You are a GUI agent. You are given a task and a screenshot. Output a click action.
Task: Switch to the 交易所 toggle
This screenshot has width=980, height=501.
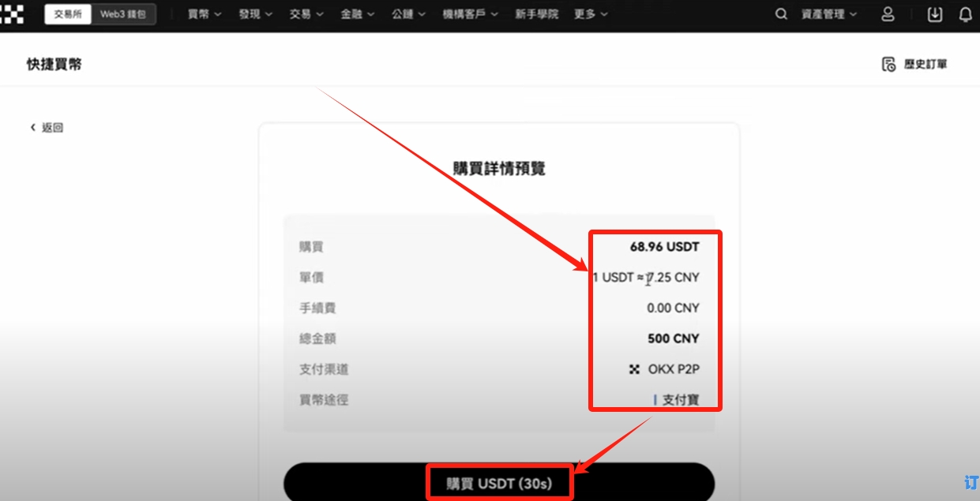pos(68,14)
